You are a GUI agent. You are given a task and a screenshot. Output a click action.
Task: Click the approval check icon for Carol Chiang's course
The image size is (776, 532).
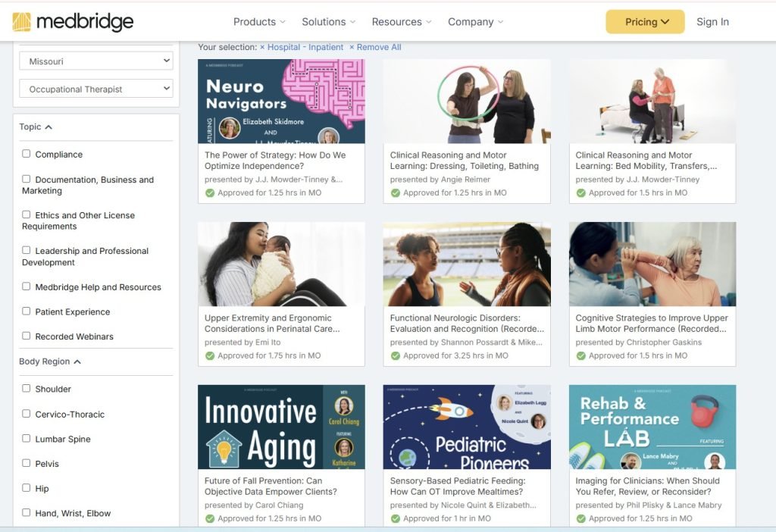coord(210,518)
